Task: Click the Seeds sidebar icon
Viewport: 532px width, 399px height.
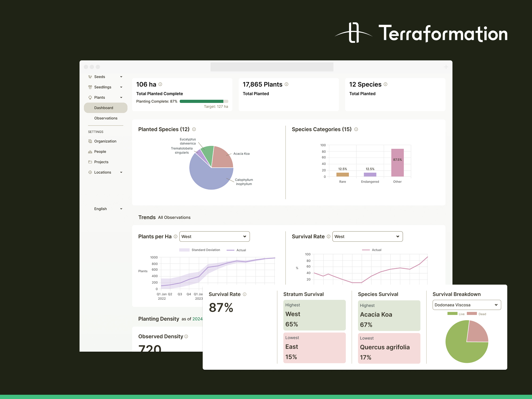Action: coord(90,77)
